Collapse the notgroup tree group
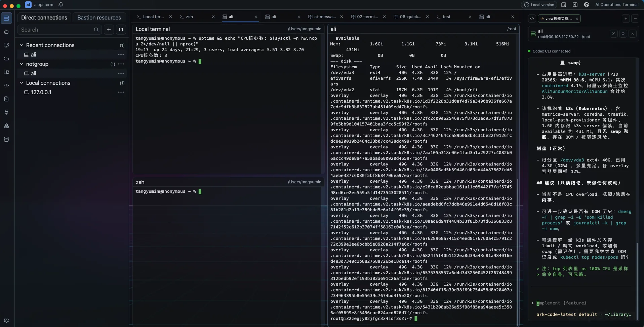Screen dimensions: 644x327 pyautogui.click(x=22, y=64)
